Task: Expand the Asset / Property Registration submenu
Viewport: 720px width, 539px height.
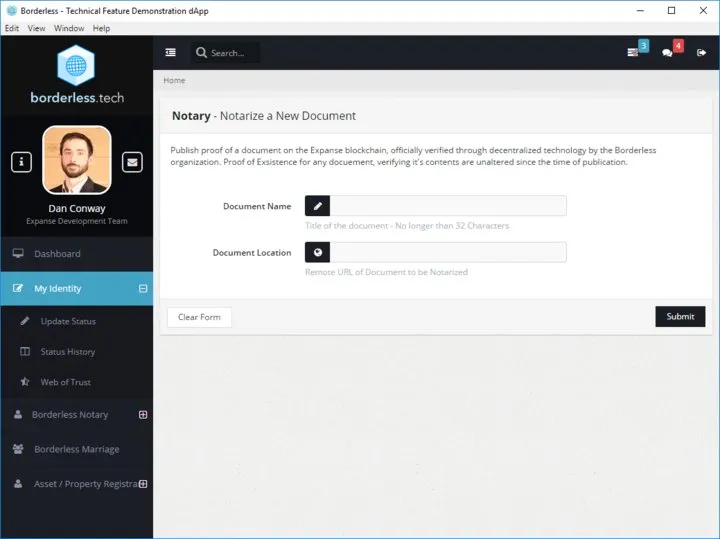Action: point(143,484)
